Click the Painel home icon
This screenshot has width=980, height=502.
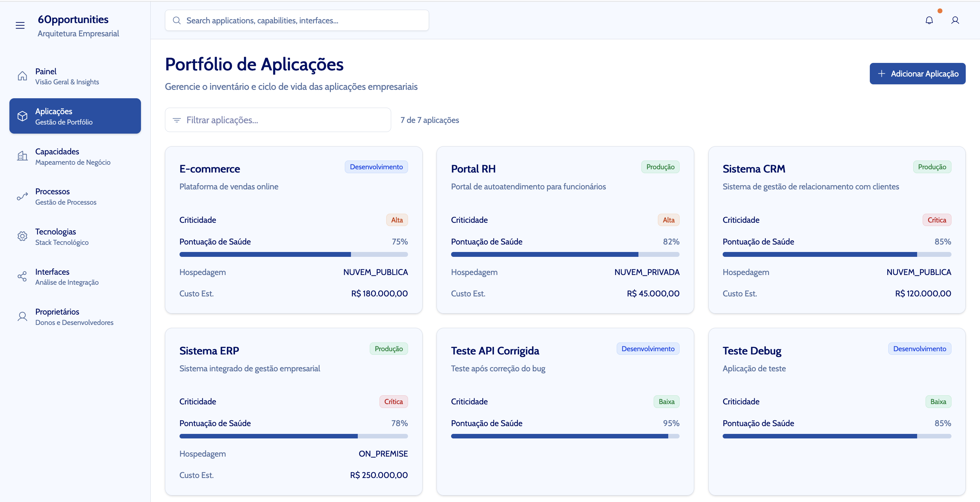coord(22,76)
